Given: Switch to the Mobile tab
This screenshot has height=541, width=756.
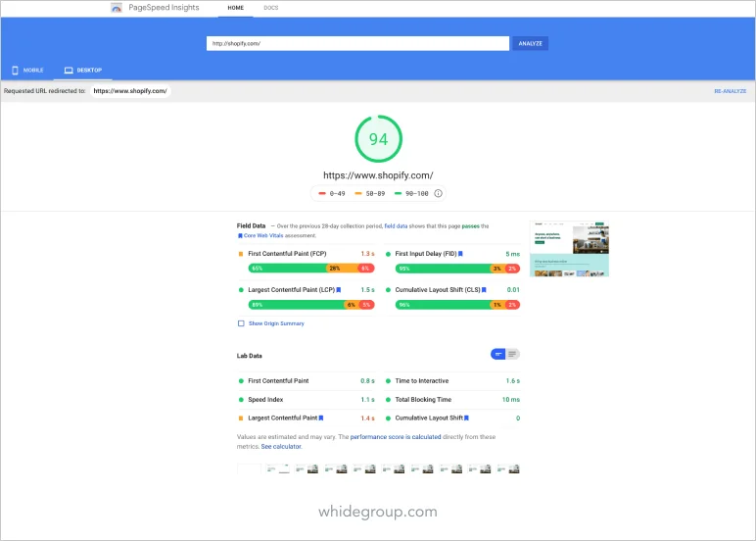Looking at the screenshot, I should tap(27, 71).
